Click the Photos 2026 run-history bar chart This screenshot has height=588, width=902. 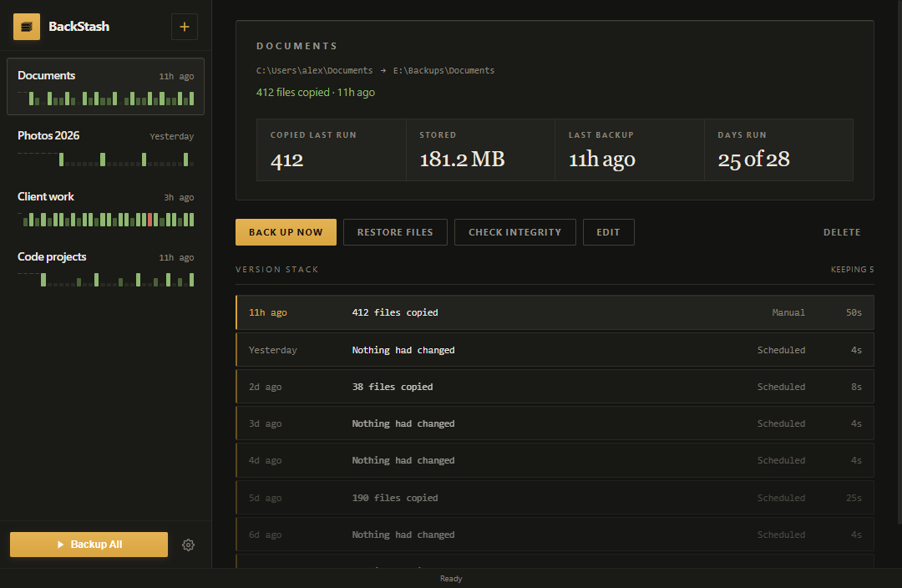click(106, 160)
